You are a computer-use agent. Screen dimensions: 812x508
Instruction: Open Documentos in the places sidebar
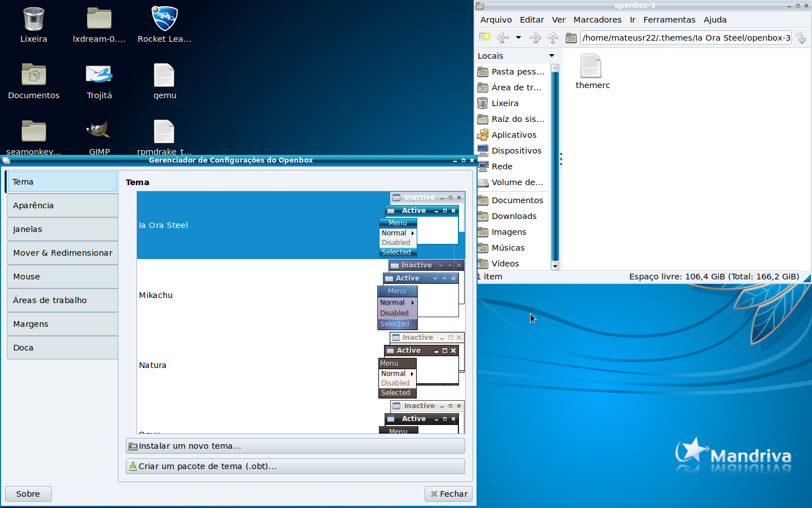click(x=513, y=200)
